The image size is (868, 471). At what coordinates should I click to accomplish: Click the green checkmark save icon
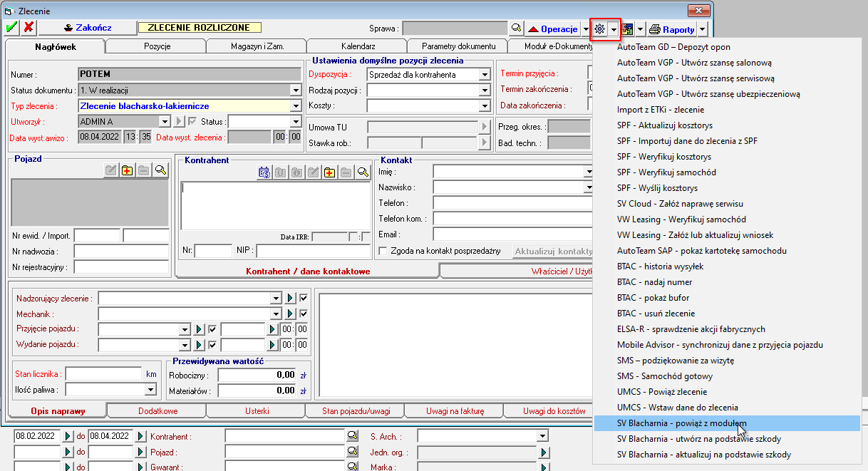coord(12,28)
